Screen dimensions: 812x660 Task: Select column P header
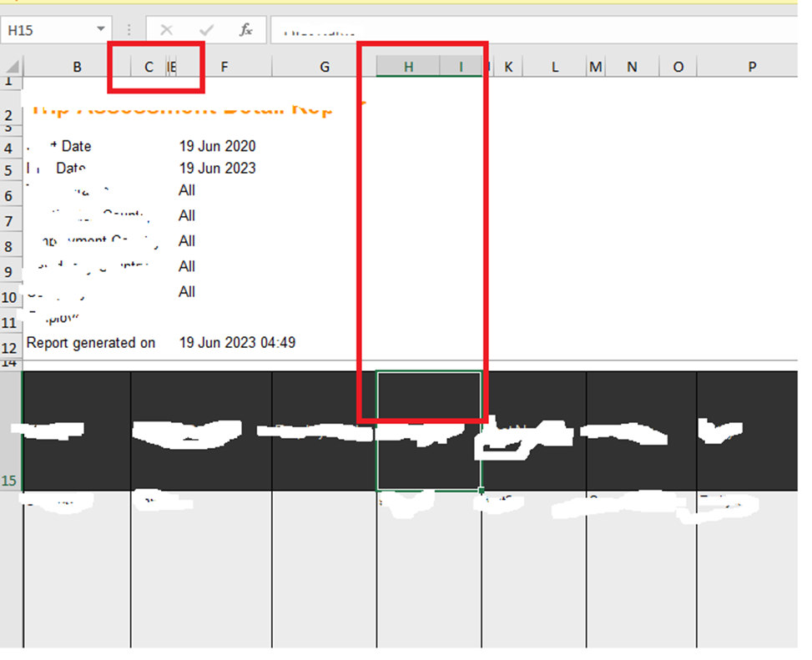tap(751, 67)
